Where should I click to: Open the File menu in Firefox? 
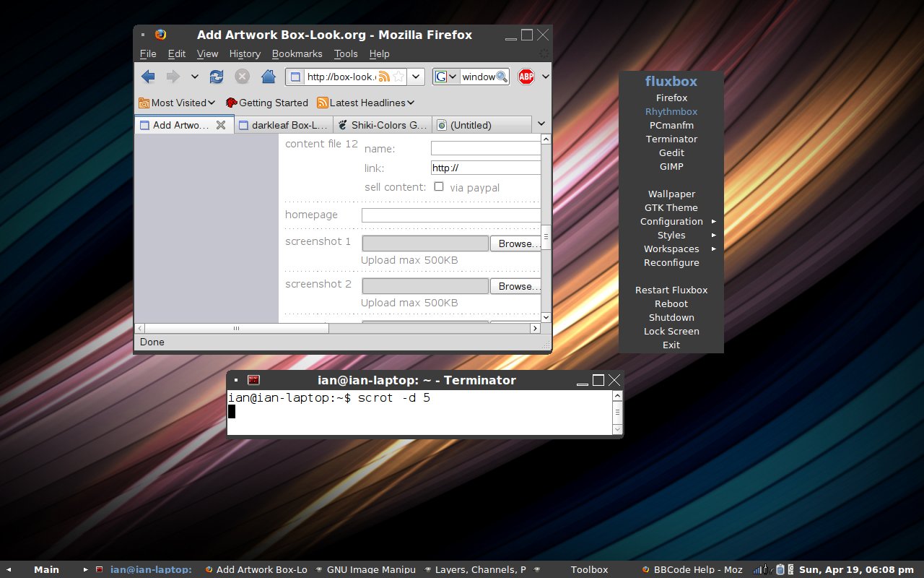tap(148, 53)
